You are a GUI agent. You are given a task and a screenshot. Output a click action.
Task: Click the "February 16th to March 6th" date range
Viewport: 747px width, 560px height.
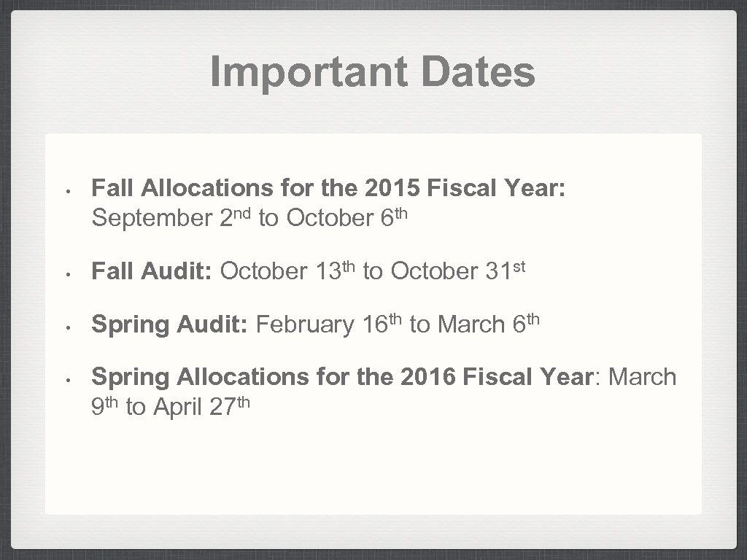coord(398,324)
